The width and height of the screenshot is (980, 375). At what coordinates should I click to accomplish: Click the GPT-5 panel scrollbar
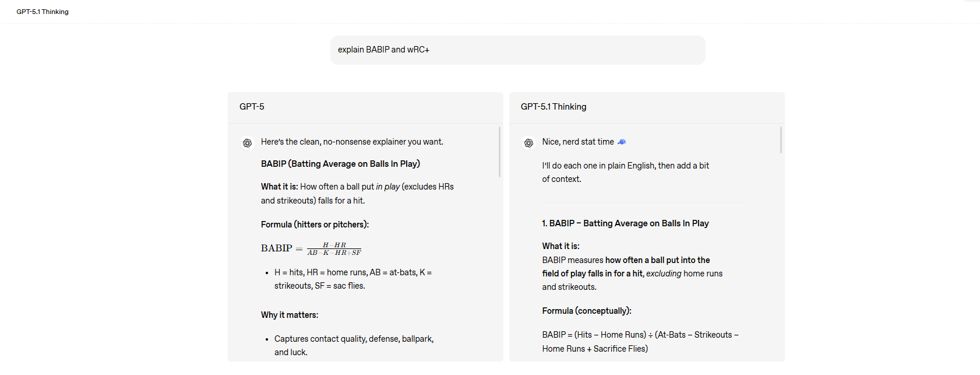pyautogui.click(x=499, y=152)
